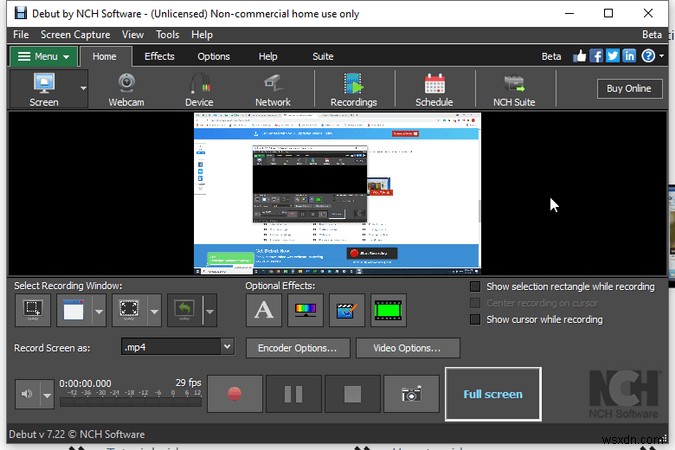Image resolution: width=675 pixels, height=450 pixels.
Task: Click the Buy Online button
Action: pos(628,89)
